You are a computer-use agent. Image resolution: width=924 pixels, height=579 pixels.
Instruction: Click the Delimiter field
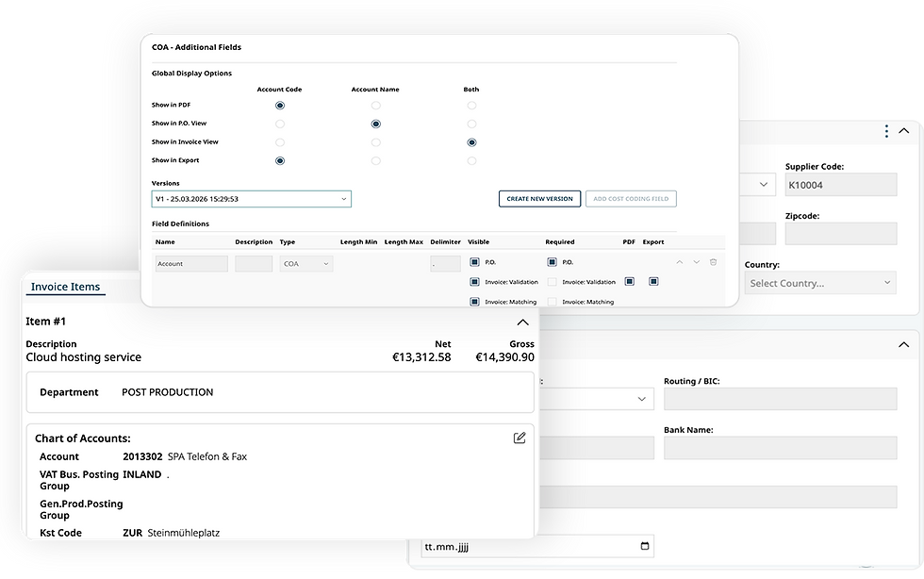click(x=445, y=263)
